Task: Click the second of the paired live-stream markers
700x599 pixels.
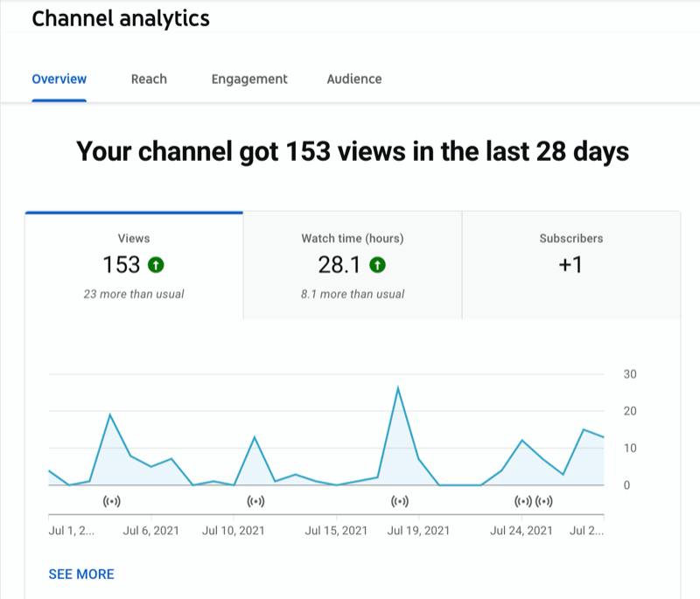Action: (544, 502)
